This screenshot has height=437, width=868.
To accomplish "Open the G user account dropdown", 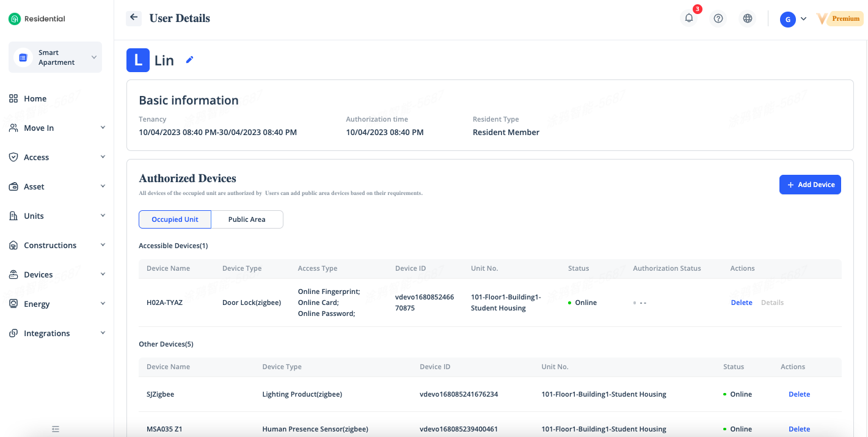I will tap(793, 19).
